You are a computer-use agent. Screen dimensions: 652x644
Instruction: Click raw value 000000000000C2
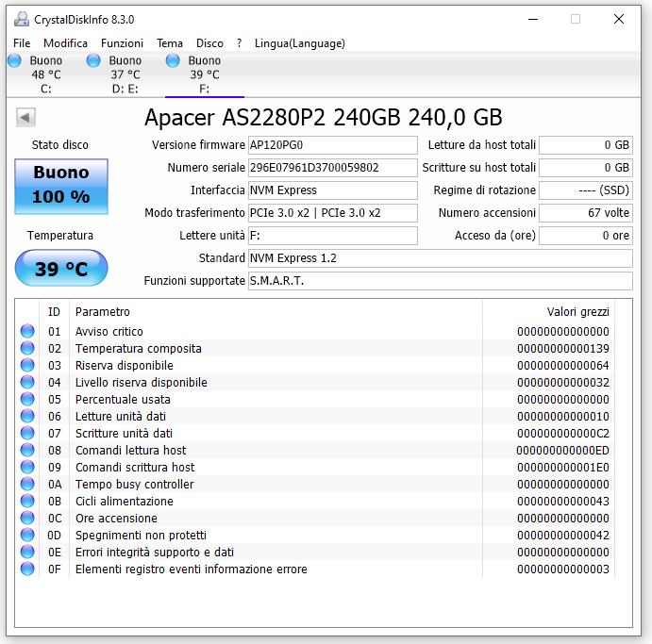(563, 434)
